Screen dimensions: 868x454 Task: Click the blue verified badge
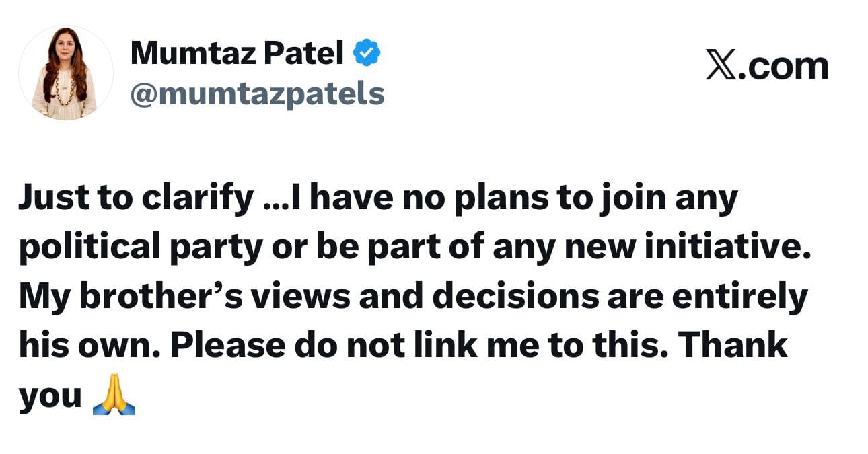click(367, 53)
